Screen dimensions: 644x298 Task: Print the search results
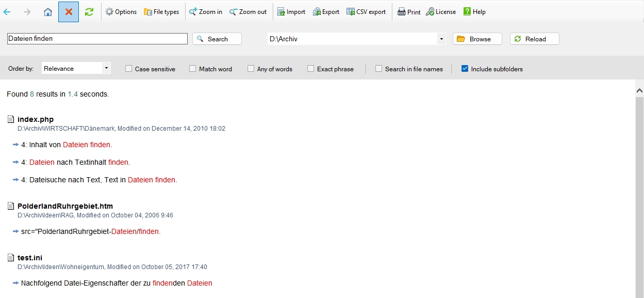coord(409,12)
